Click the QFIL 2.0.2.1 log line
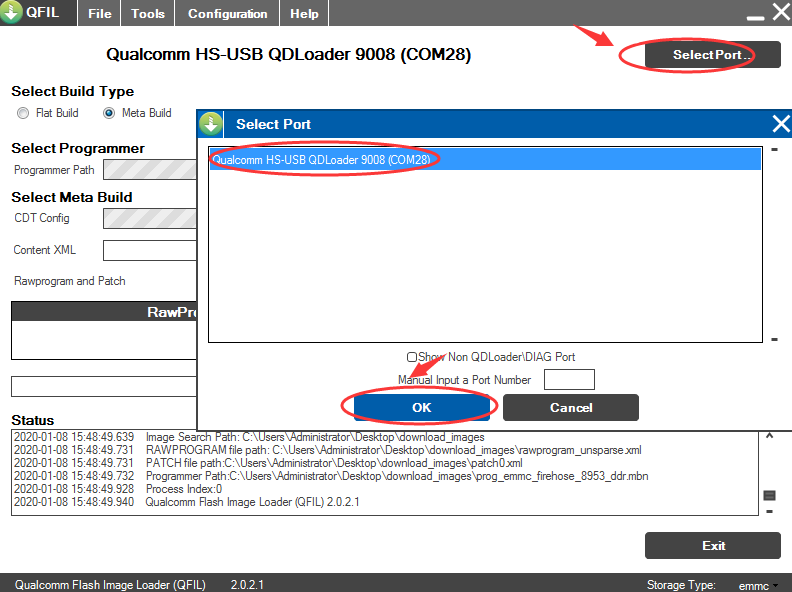Image resolution: width=792 pixels, height=592 pixels. click(x=186, y=502)
